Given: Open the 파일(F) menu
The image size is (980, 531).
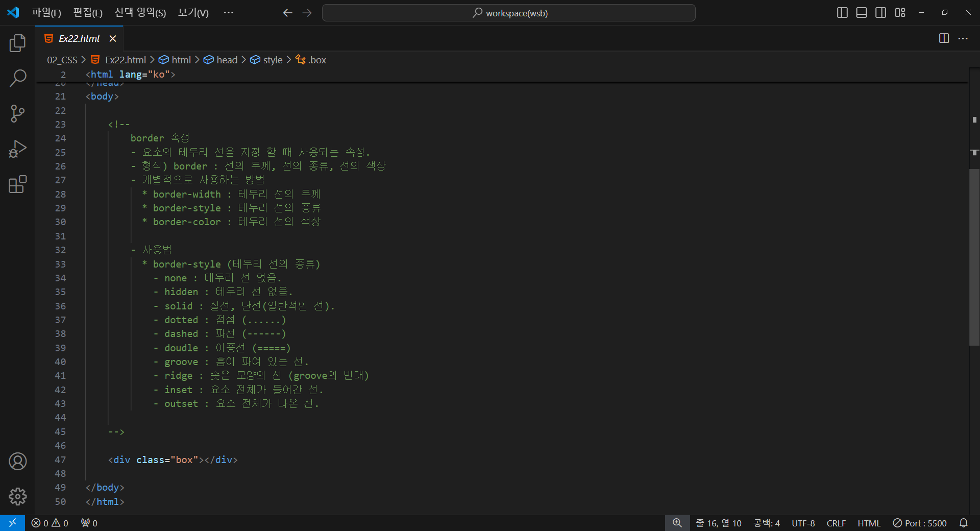Looking at the screenshot, I should point(46,13).
